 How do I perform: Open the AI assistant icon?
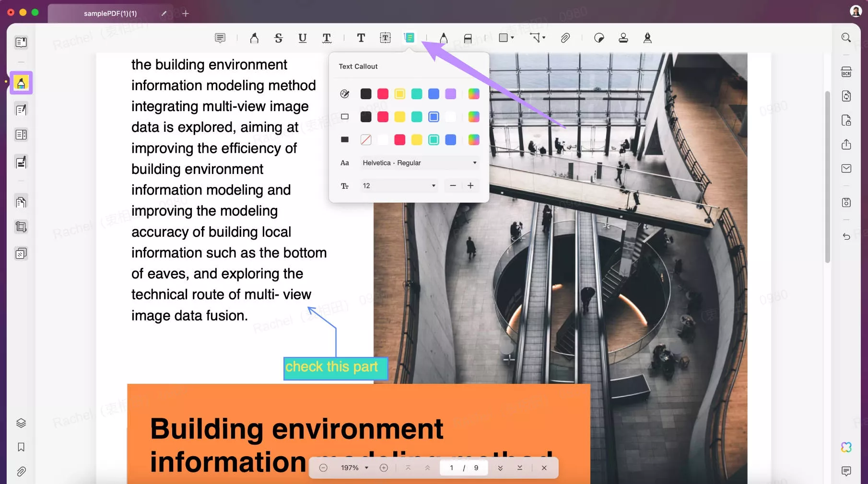(x=846, y=447)
